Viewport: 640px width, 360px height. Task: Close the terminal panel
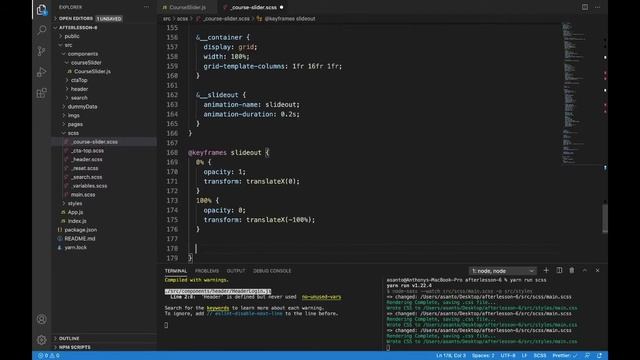click(598, 270)
